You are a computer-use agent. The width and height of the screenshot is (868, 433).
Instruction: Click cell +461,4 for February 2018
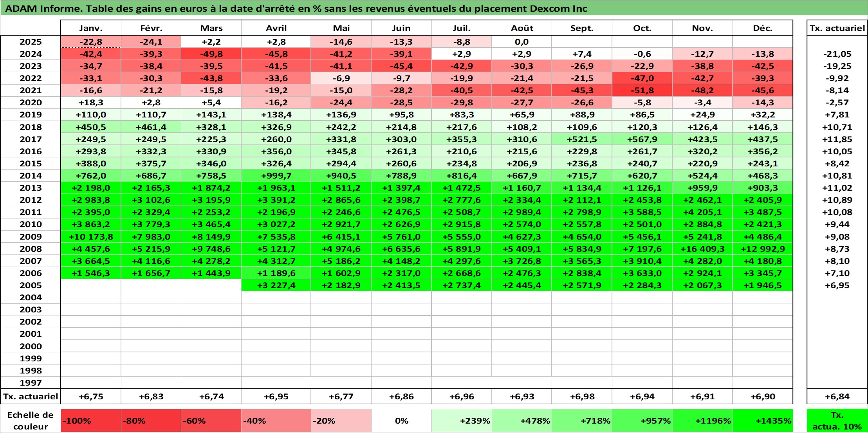coord(151,127)
